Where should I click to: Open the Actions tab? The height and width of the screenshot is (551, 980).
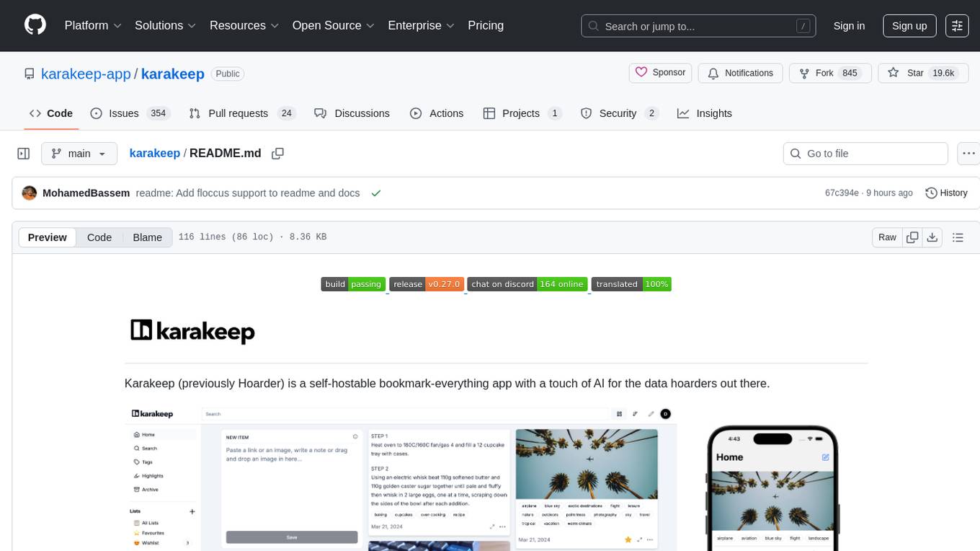click(x=437, y=113)
